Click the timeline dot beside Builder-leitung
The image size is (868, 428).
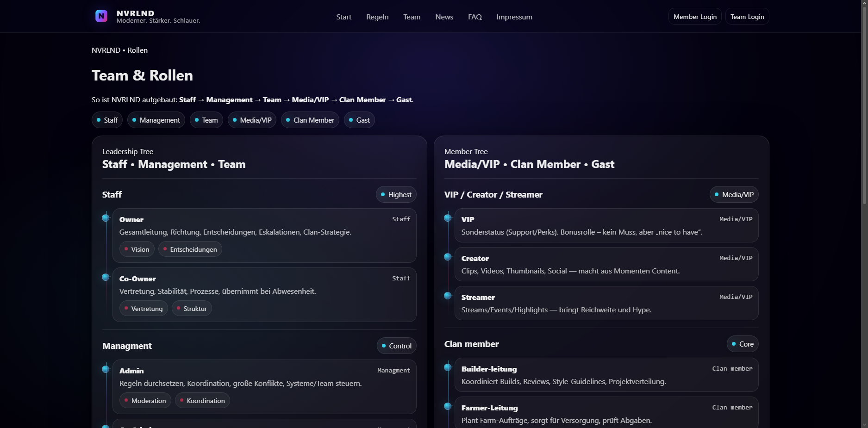[448, 367]
